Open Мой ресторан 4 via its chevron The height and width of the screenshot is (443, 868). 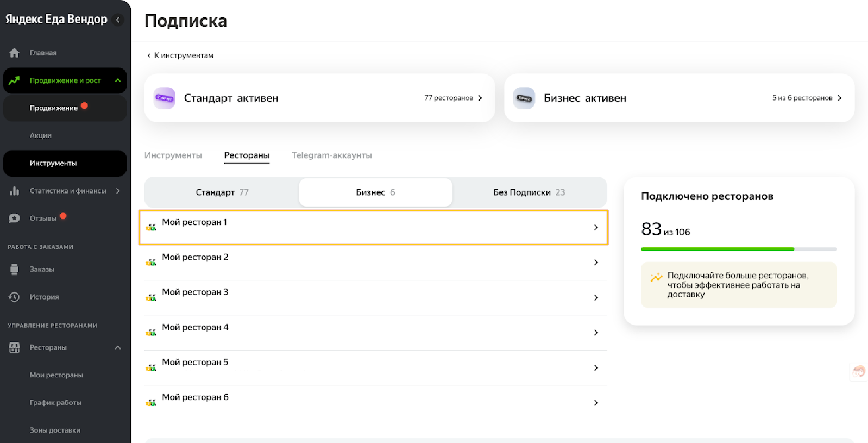click(596, 333)
